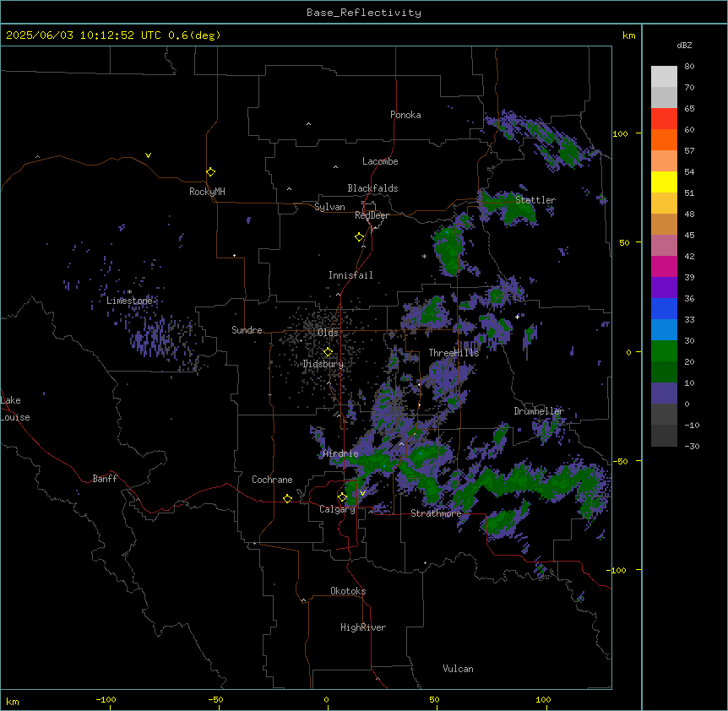This screenshot has width=728, height=711.
Task: Click the white asterisk marker above Limestone
Action: point(129,292)
